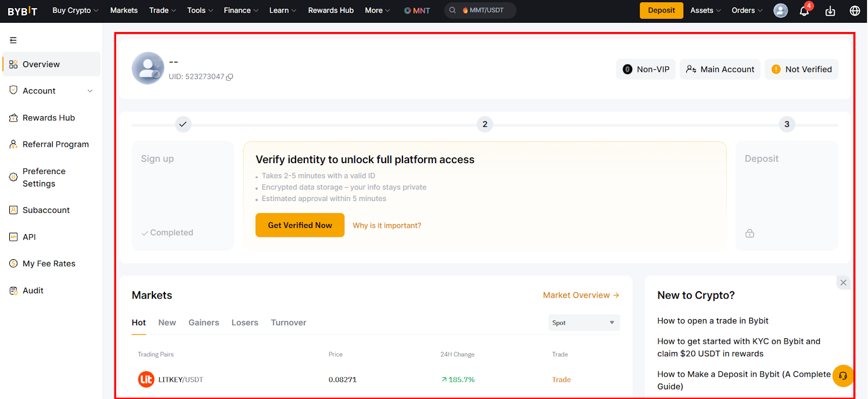Click the Non-VIP status button
The height and width of the screenshot is (399, 868).
(646, 69)
